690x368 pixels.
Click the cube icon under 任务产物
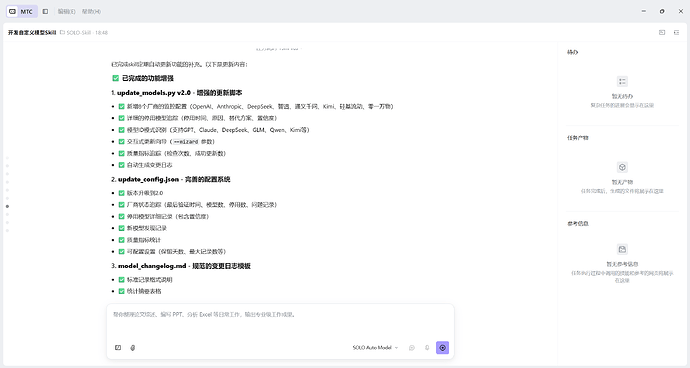[622, 167]
